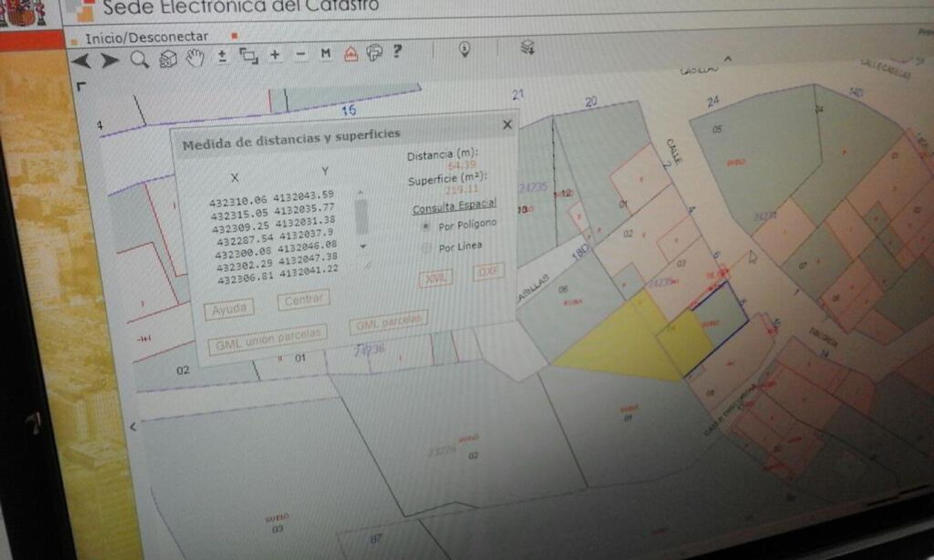Go back with the left arrow icon
The width and height of the screenshot is (934, 560).
[81, 62]
